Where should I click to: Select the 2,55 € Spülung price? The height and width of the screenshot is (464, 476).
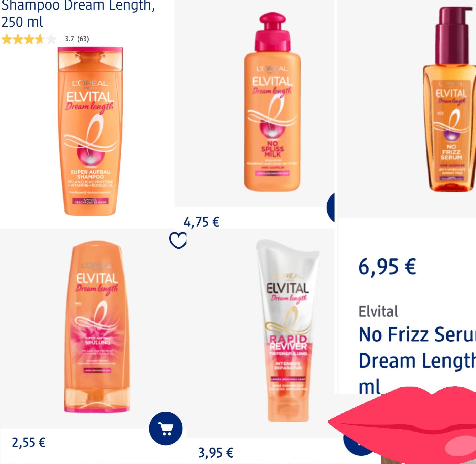(x=29, y=442)
